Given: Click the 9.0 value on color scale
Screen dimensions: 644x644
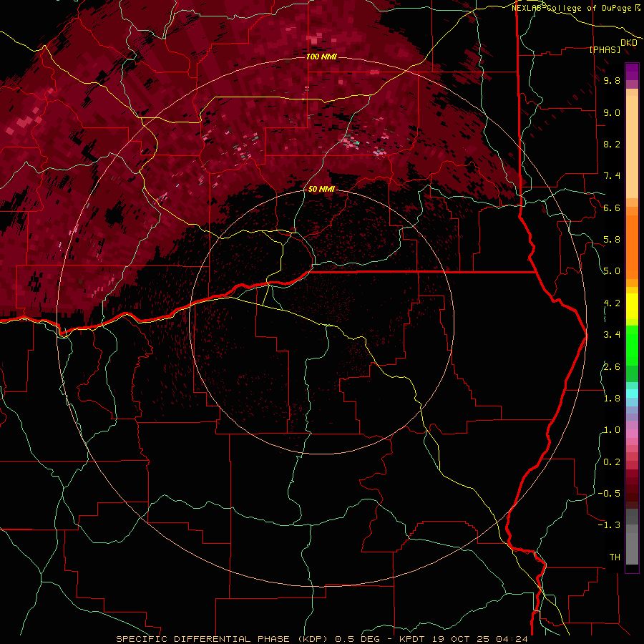Looking at the screenshot, I should tap(612, 112).
